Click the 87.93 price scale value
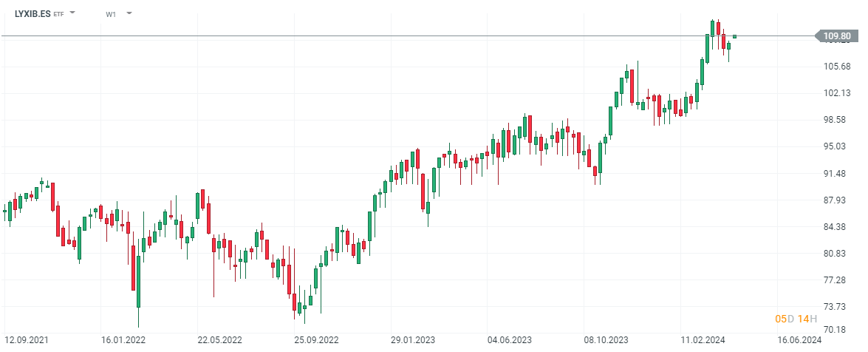The height and width of the screenshot is (352, 868). 838,200
